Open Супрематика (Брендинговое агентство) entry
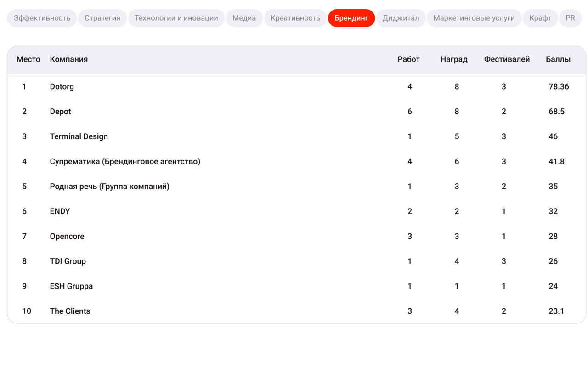The image size is (588, 368). click(125, 161)
